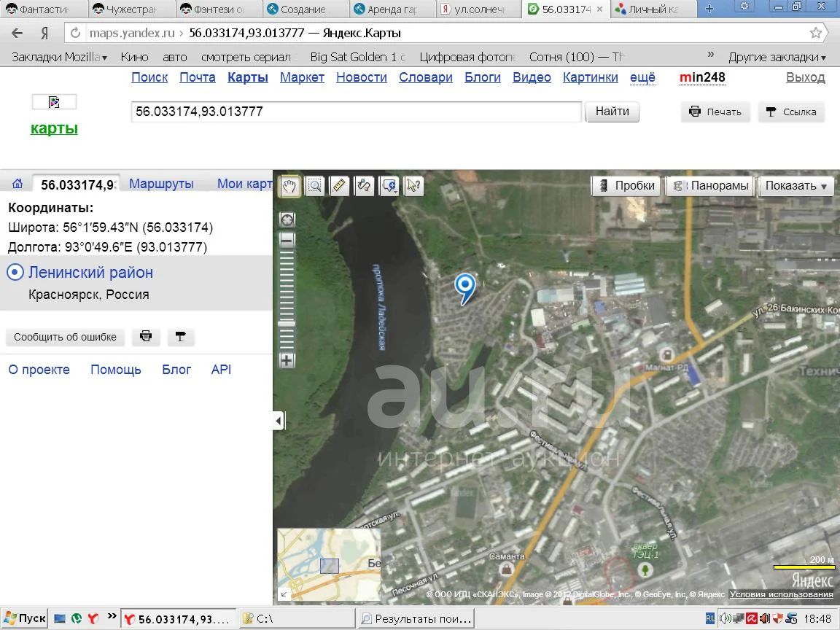Screen dimensions: 840x630
Task: Open the Показать dropdown menu
Action: 796,186
